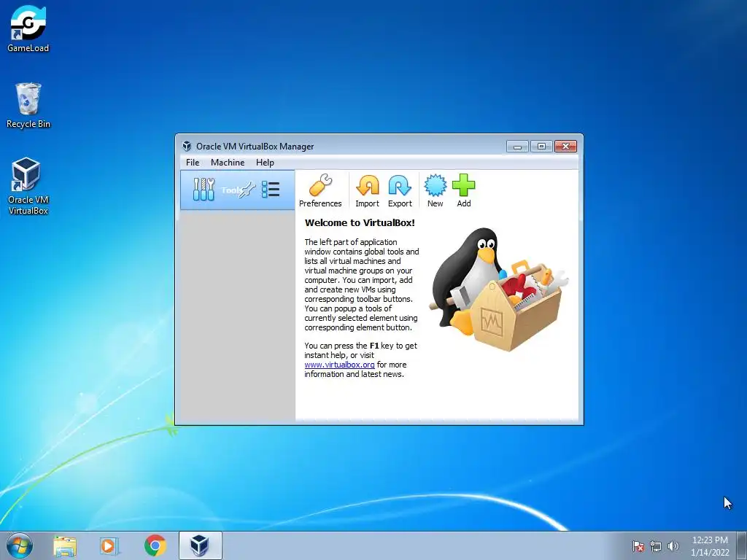Create a New virtual machine

(435, 190)
